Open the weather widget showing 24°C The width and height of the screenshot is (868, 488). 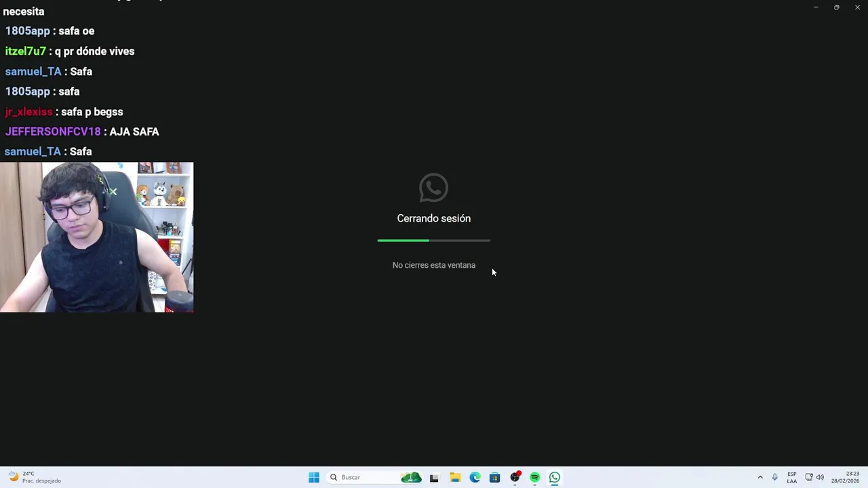click(35, 477)
